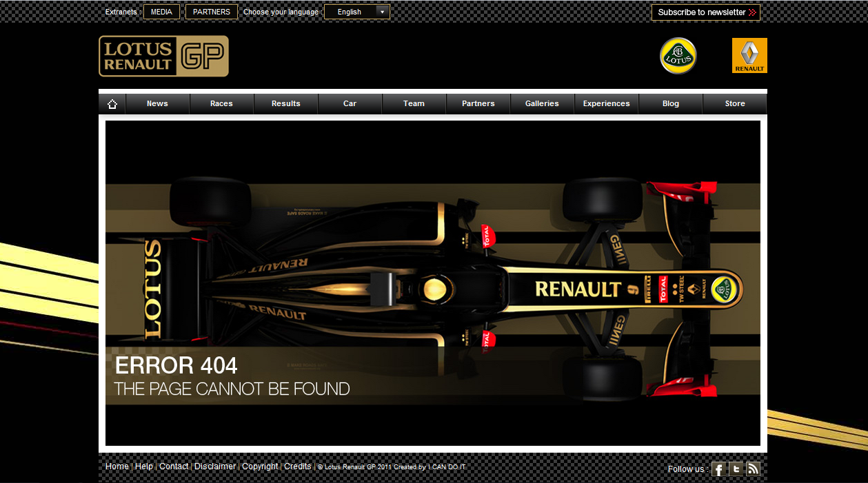This screenshot has width=868, height=483.
Task: Open the Facebook follow icon
Action: coord(718,469)
